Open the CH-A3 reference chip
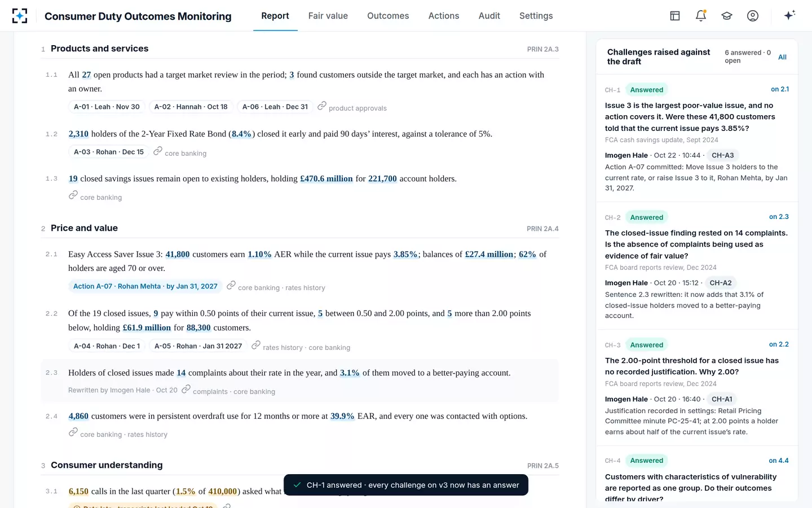The height and width of the screenshot is (508, 812). coord(723,155)
